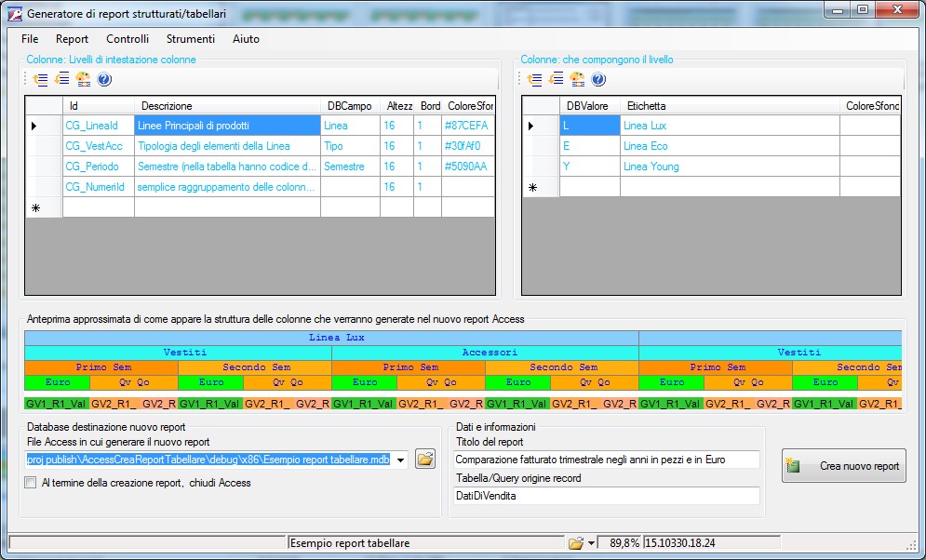Screen dimensions: 926x560
Task: Click DBCampo cell 'Linea'
Action: (x=350, y=126)
